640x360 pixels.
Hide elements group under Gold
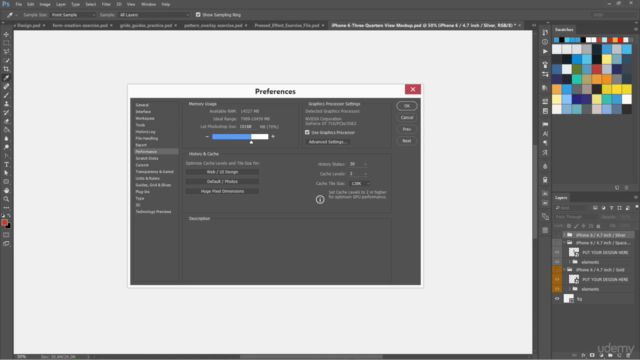click(557, 289)
